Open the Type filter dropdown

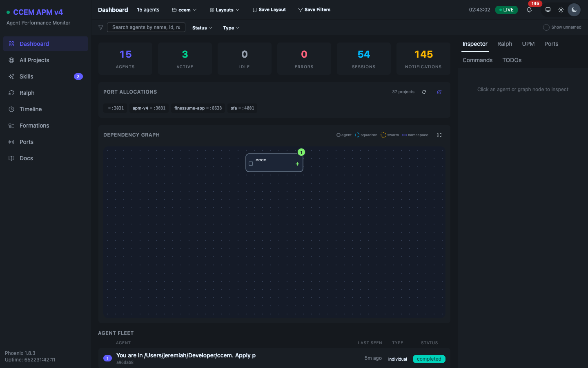pyautogui.click(x=231, y=28)
